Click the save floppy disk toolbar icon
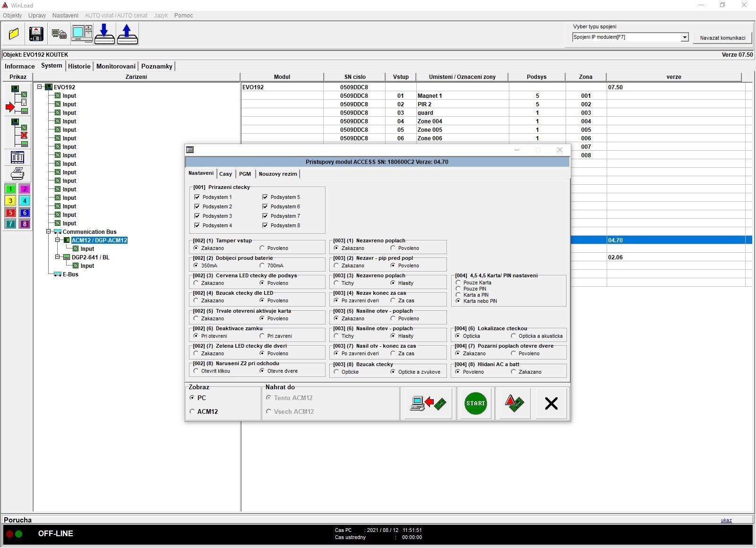 (36, 34)
